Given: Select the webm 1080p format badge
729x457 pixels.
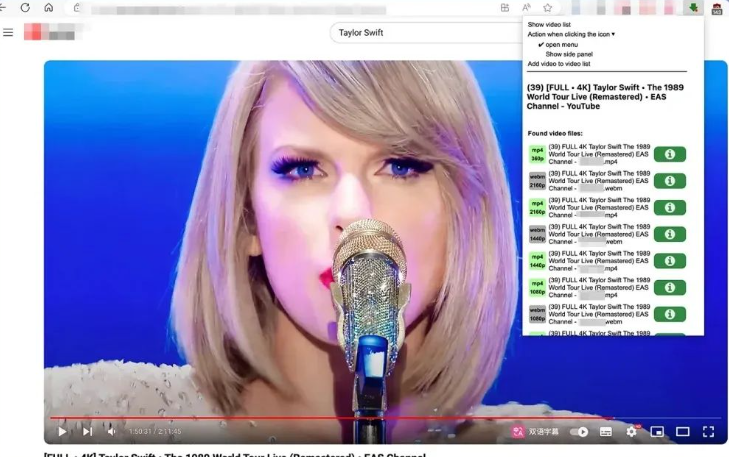Looking at the screenshot, I should tap(537, 314).
